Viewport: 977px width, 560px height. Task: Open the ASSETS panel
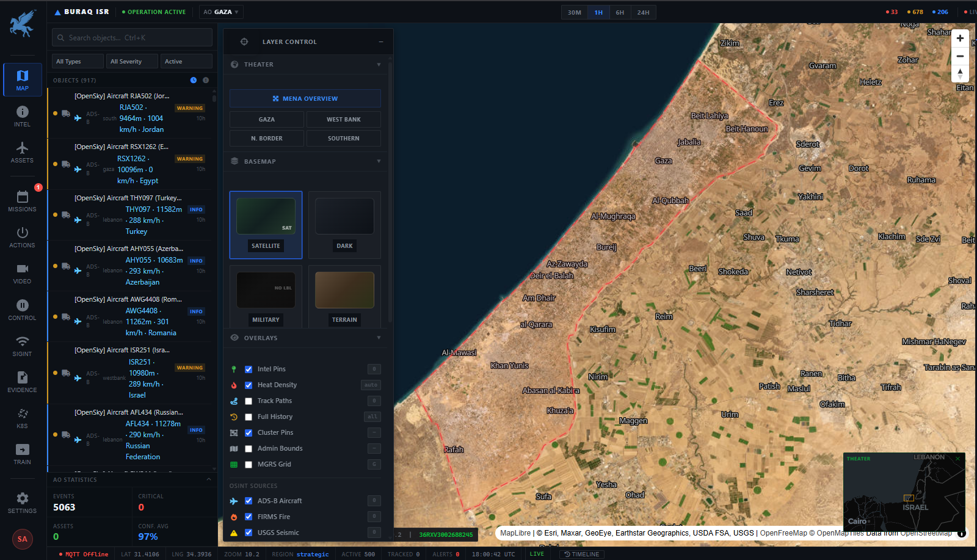pyautogui.click(x=22, y=153)
